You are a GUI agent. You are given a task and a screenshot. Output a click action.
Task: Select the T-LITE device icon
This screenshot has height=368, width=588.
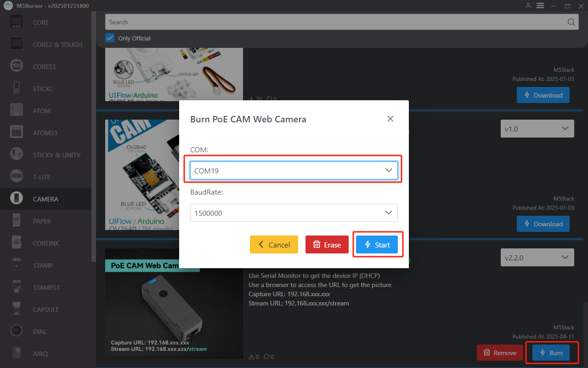(17, 177)
